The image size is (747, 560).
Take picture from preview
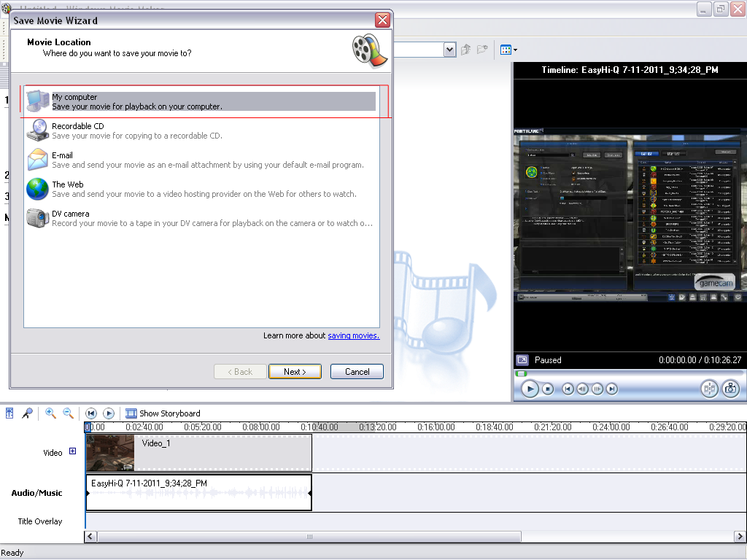pos(730,389)
